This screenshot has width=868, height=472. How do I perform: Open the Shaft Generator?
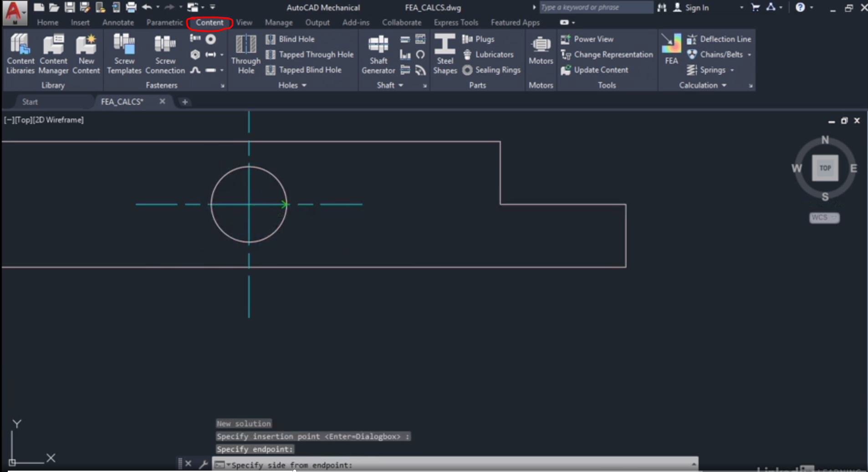coord(378,54)
